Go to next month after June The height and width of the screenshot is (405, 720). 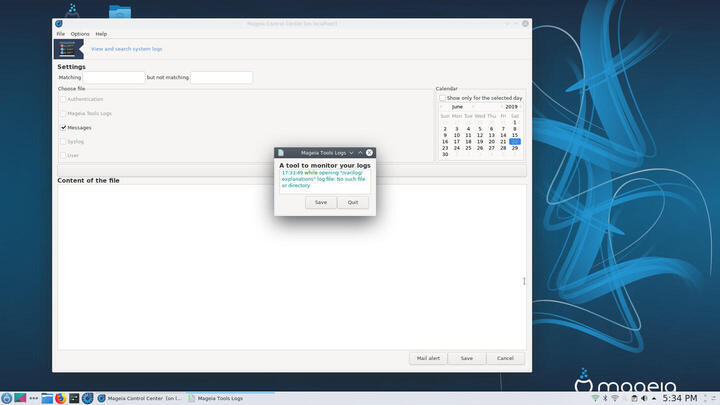coord(473,107)
